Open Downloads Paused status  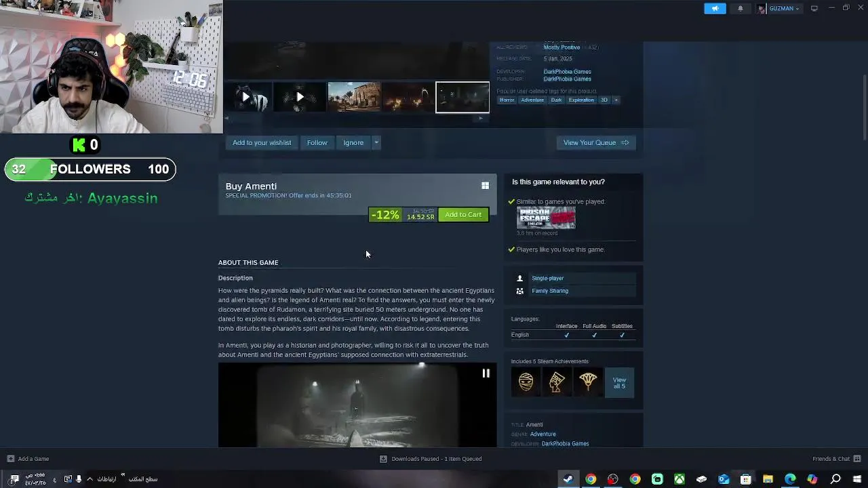[431, 459]
